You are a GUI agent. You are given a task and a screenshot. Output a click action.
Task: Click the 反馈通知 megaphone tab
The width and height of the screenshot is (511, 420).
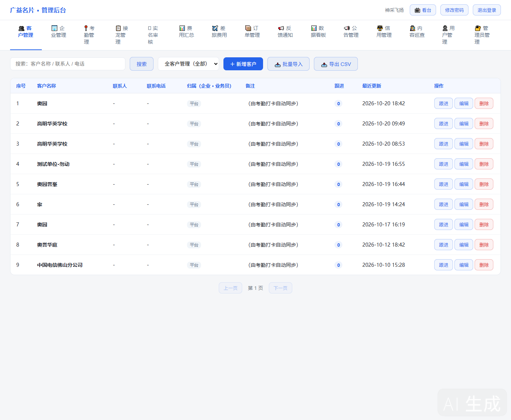[x=285, y=32]
